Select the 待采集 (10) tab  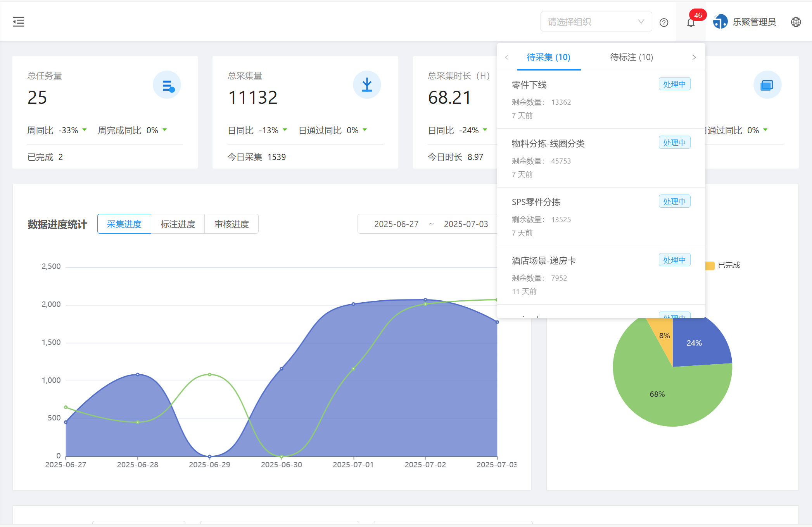pos(548,57)
